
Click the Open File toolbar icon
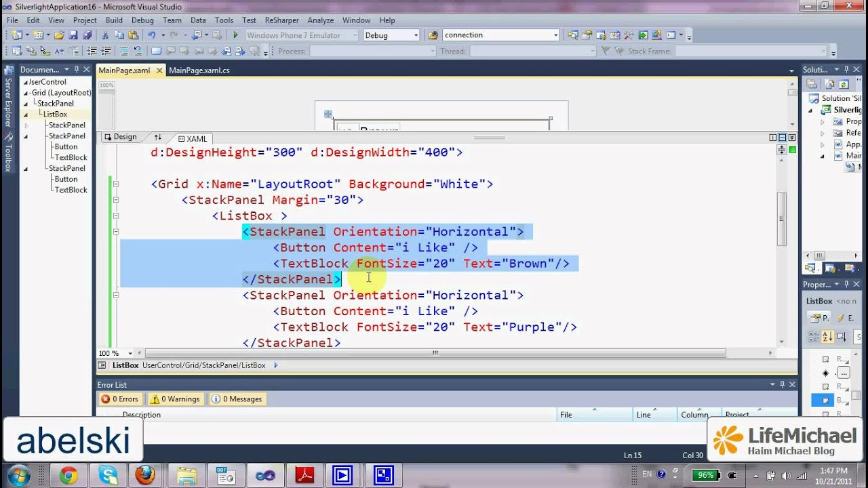(59, 35)
